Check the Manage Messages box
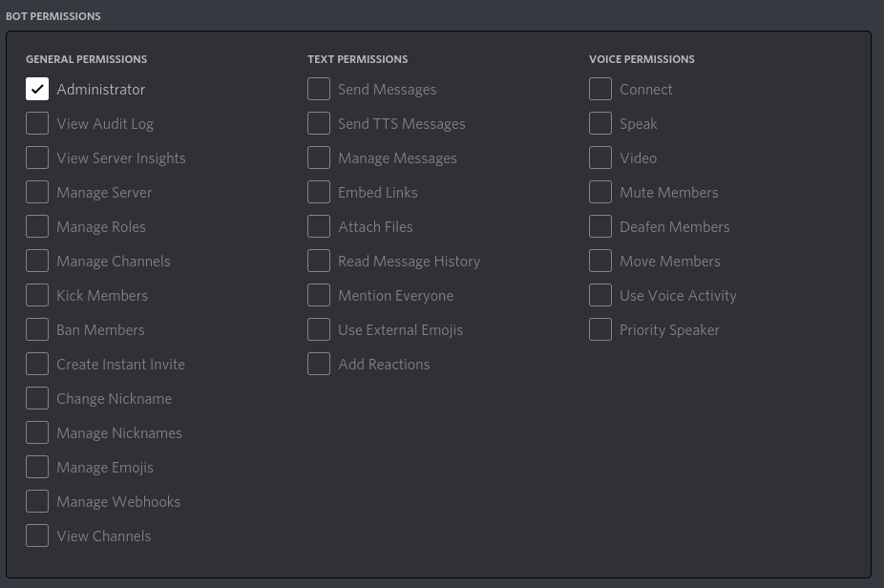This screenshot has height=588, width=884. [x=319, y=158]
